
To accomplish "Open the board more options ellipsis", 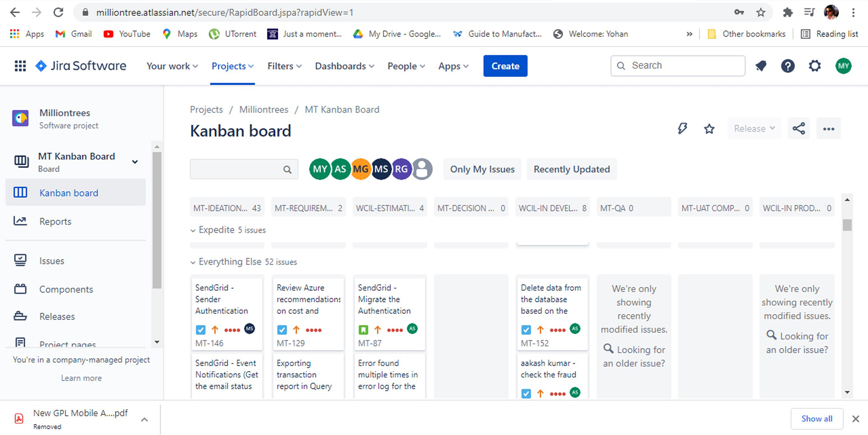I will coord(829,129).
